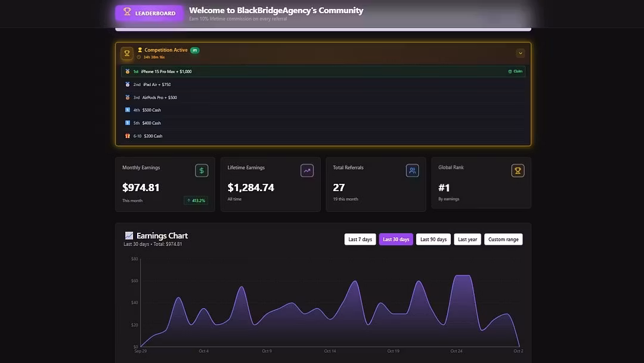
Task: Open the Leaderboard button in header
Action: pos(150,13)
